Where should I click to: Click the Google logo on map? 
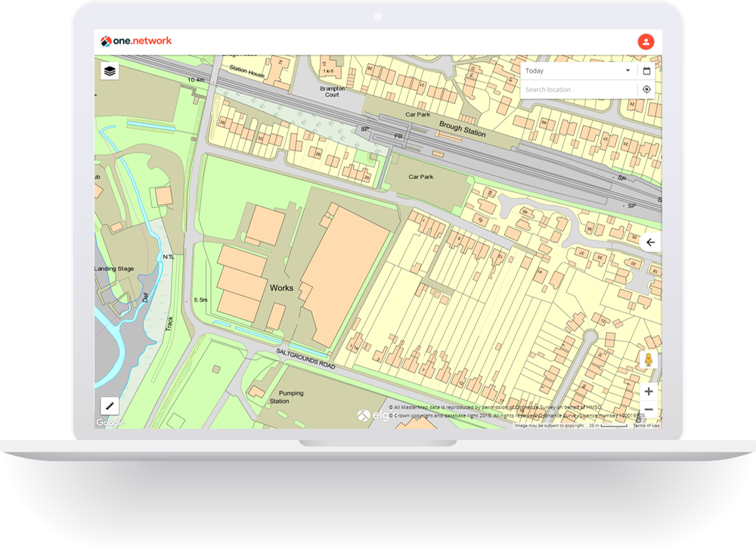pos(110,423)
